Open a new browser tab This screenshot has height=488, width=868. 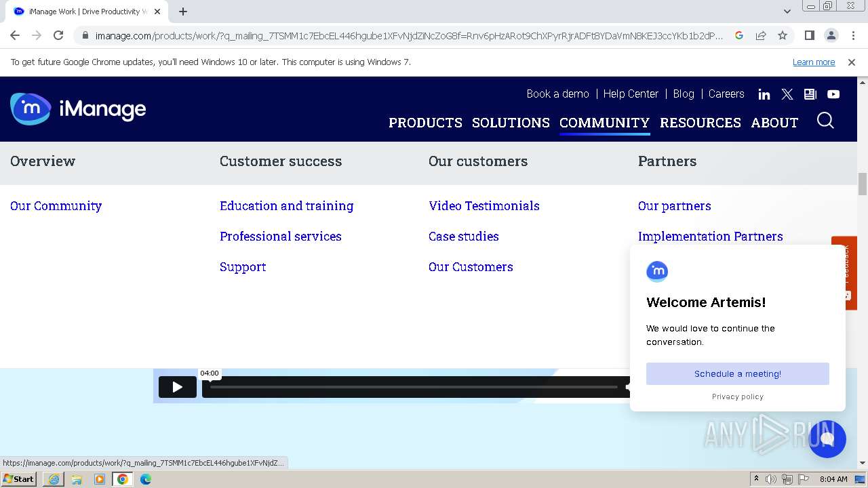(x=183, y=12)
